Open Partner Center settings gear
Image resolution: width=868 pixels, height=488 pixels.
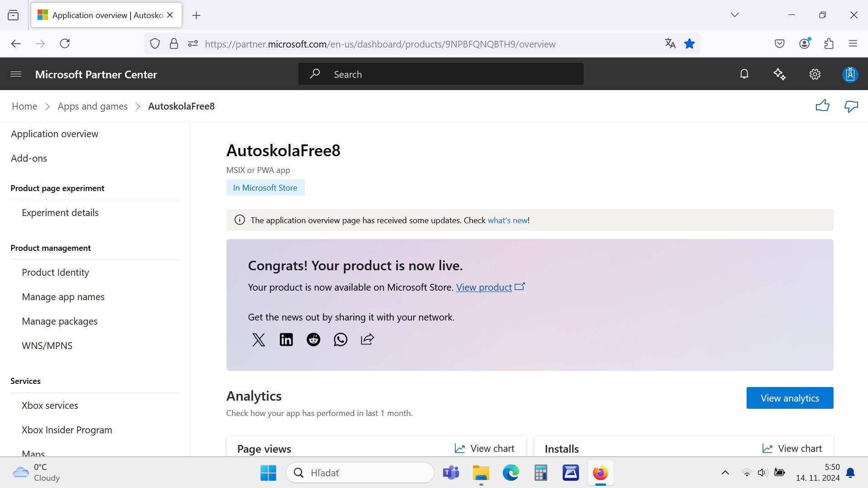click(x=815, y=74)
